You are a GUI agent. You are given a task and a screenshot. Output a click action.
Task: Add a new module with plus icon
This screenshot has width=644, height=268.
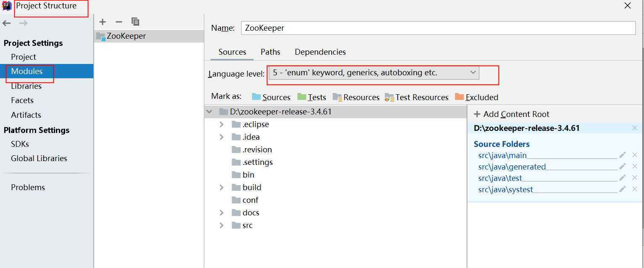(x=103, y=21)
